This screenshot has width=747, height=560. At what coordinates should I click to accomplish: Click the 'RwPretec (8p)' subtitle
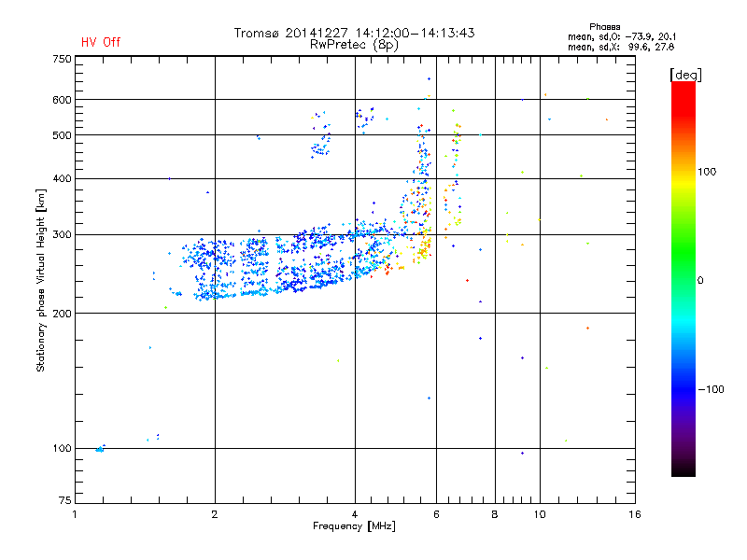coord(354,45)
